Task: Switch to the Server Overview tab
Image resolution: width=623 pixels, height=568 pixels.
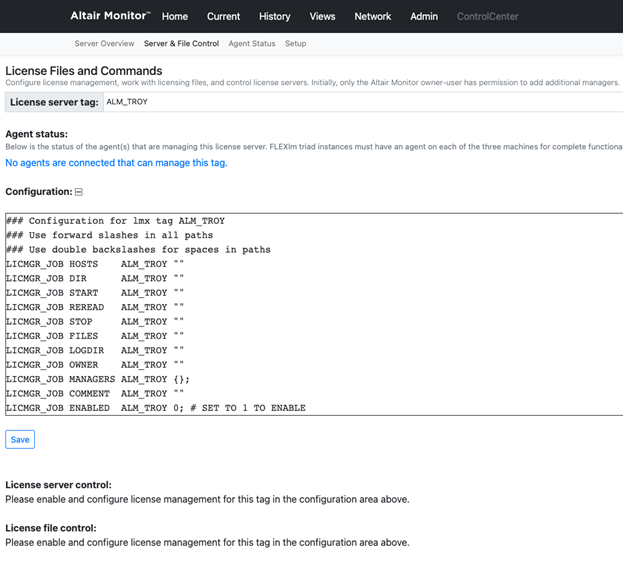Action: pyautogui.click(x=104, y=44)
